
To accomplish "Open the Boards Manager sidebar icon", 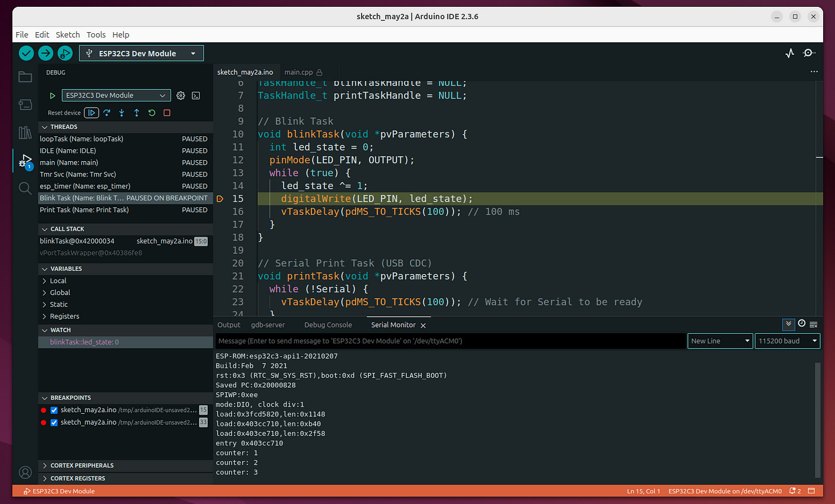I will (x=25, y=104).
